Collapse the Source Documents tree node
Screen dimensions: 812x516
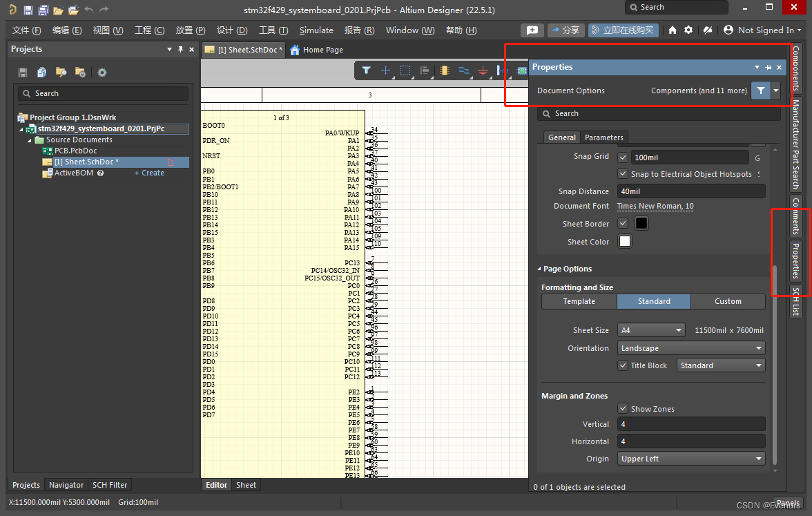(30, 140)
